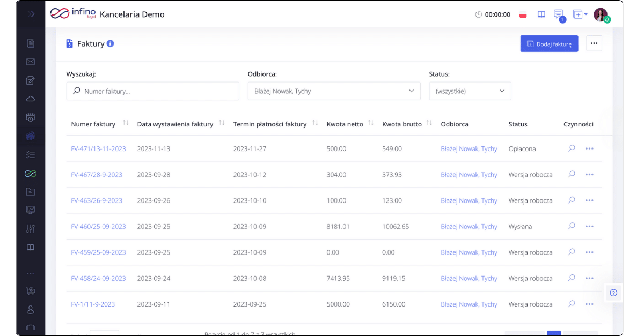Open the Odbiorca dropdown

(334, 91)
